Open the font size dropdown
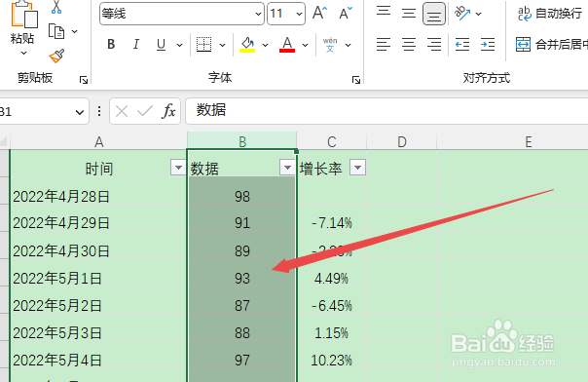The image size is (588, 382). 299,15
